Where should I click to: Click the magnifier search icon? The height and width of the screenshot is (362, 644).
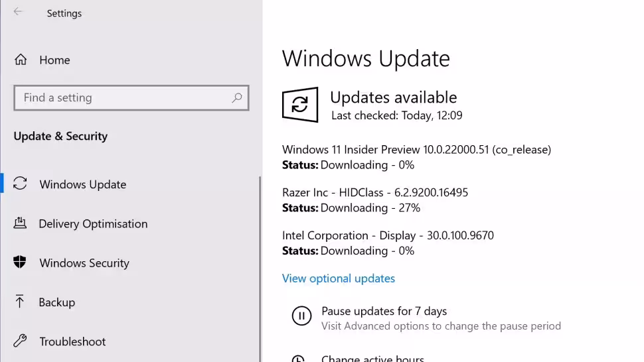pos(237,97)
